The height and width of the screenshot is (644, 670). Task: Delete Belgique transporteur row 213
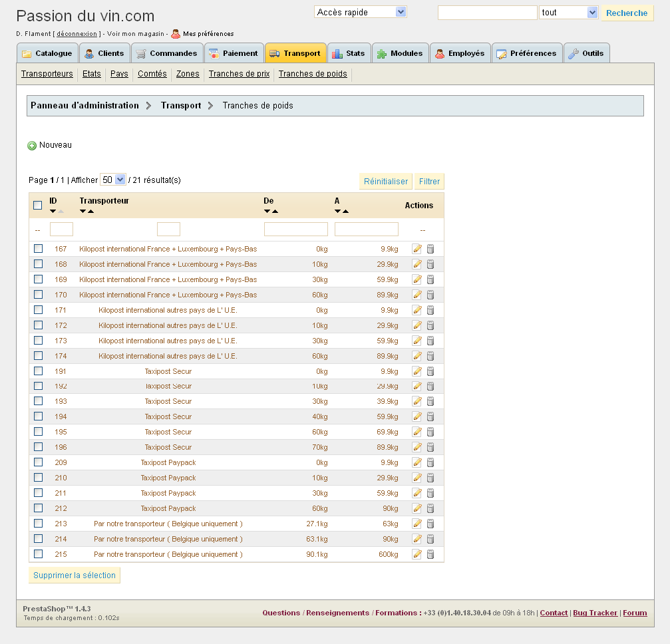pos(430,524)
